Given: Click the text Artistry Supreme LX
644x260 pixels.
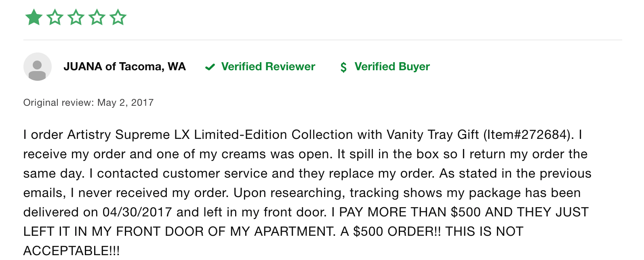Looking at the screenshot, I should pyautogui.click(x=128, y=134).
